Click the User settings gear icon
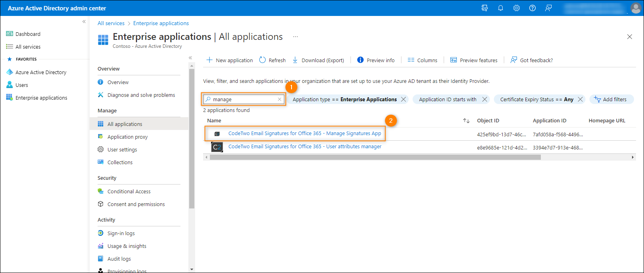Screen dimensions: 644x273 pyautogui.click(x=100, y=149)
